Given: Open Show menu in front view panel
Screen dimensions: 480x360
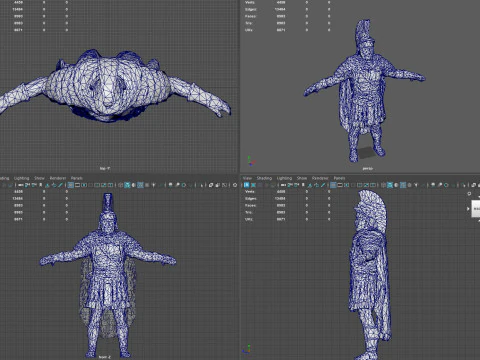Looking at the screenshot, I should (x=39, y=178).
